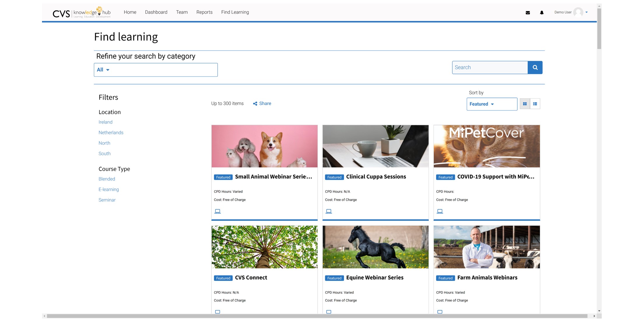Image resolution: width=644 pixels, height=322 pixels.
Task: Open Farm Animals Webinars thumbnail
Action: [487, 247]
